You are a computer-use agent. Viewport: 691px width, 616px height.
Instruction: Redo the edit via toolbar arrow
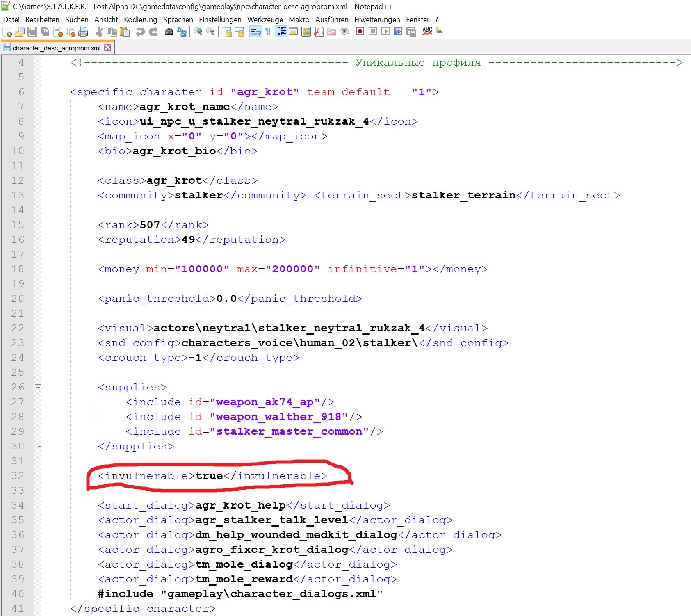point(153,32)
